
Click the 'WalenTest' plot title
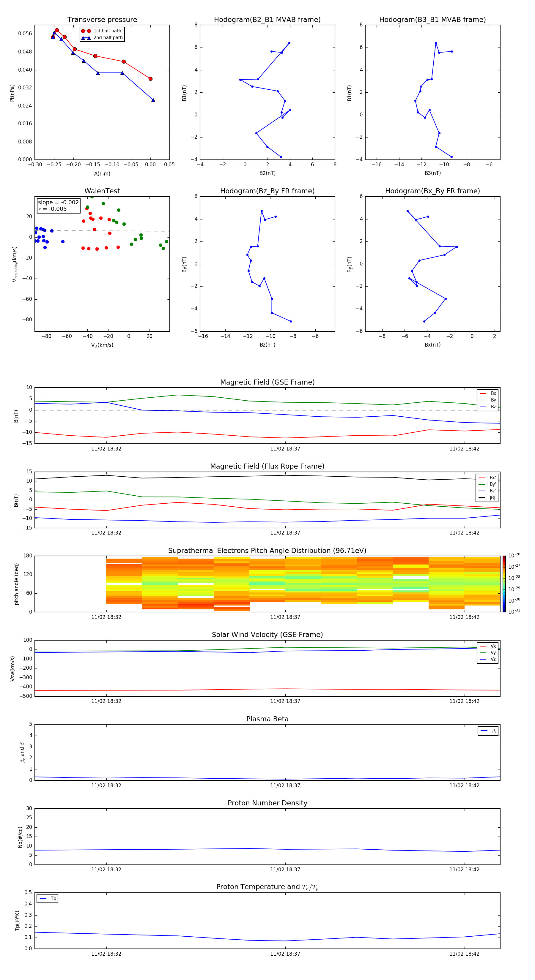[x=102, y=191]
